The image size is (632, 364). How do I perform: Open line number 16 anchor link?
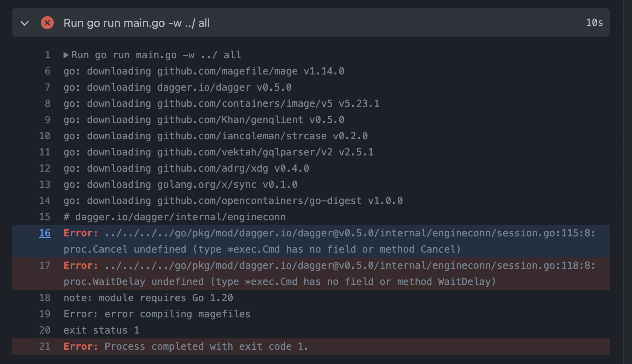pos(44,233)
